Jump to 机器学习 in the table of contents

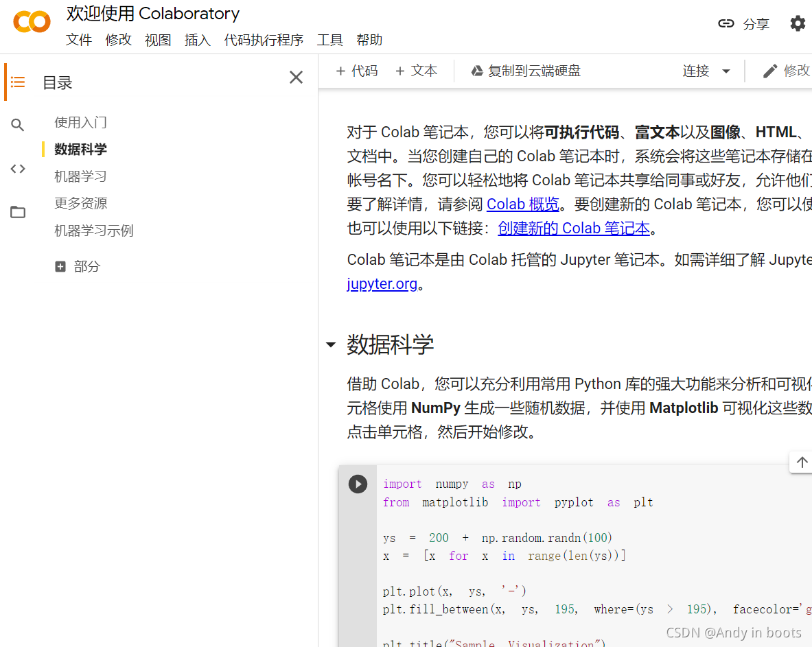[81, 176]
